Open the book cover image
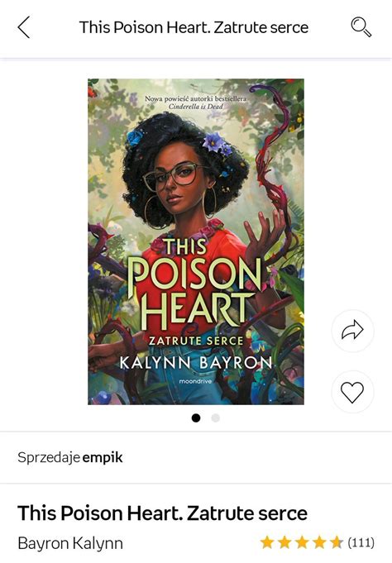This screenshot has width=392, height=563. [196, 241]
